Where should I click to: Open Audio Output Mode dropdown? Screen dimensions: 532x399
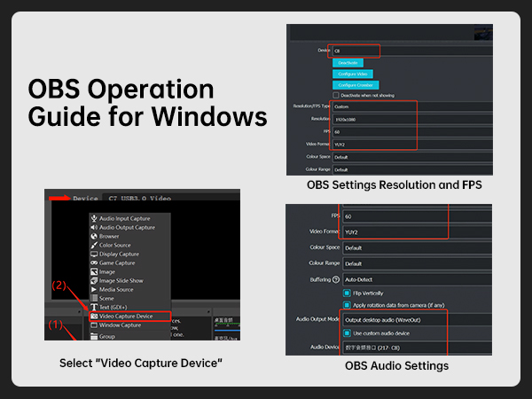click(x=418, y=320)
